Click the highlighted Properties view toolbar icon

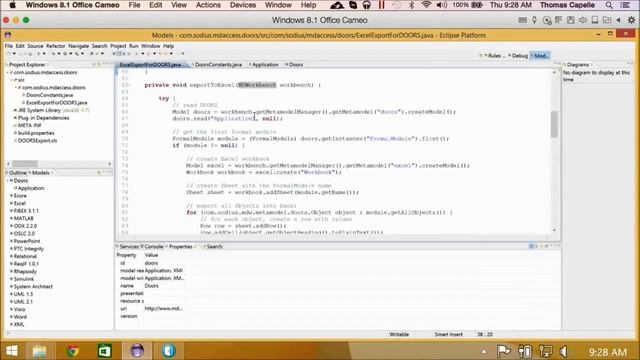click(x=531, y=246)
